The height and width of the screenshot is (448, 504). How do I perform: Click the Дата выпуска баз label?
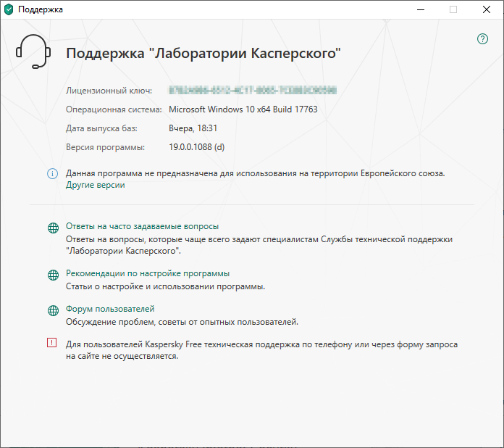pyautogui.click(x=101, y=128)
